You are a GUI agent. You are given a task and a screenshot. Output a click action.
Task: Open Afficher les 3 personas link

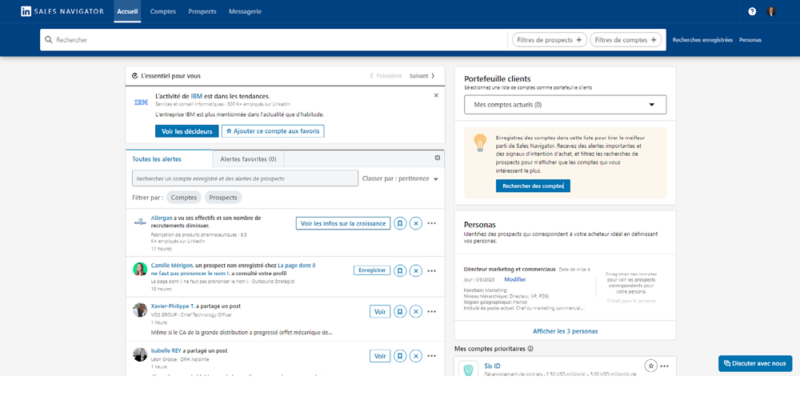point(565,331)
